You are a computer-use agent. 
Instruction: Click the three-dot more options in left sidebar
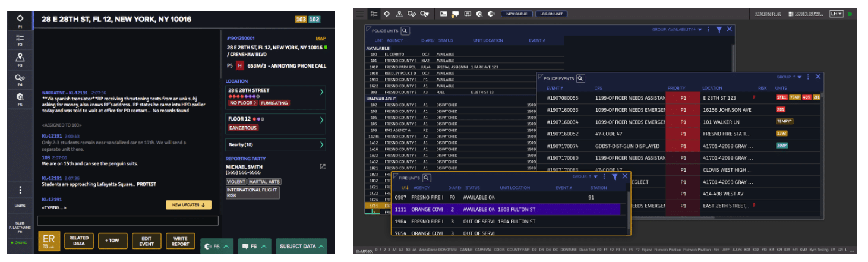point(20,190)
